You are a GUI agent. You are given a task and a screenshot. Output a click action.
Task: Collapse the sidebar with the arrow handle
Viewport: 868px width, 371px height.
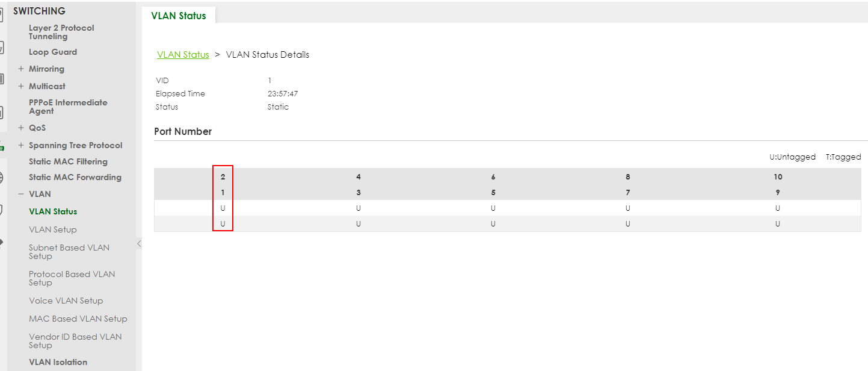(x=139, y=243)
